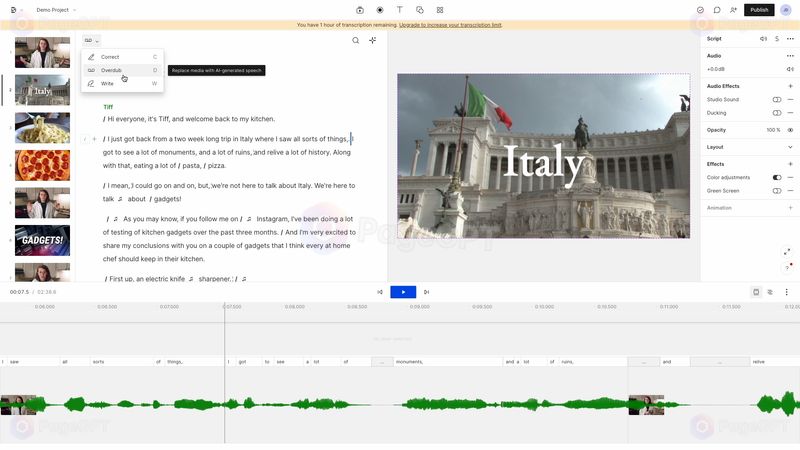The image size is (800, 450).
Task: Click the invite collaborator icon
Action: tap(733, 10)
